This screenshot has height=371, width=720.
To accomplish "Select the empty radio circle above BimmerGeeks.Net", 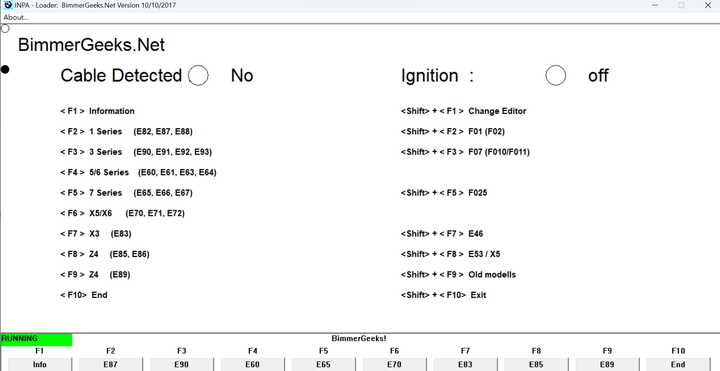I will click(5, 28).
